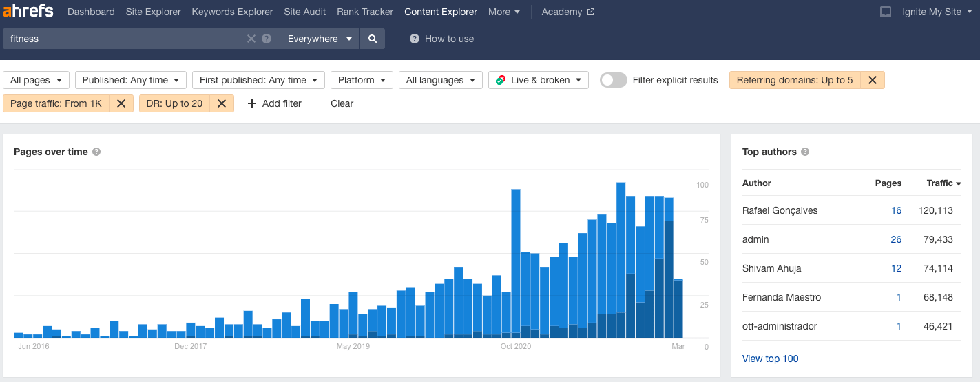Click the Add filter button
Image resolution: width=980 pixels, height=382 pixels.
(275, 103)
